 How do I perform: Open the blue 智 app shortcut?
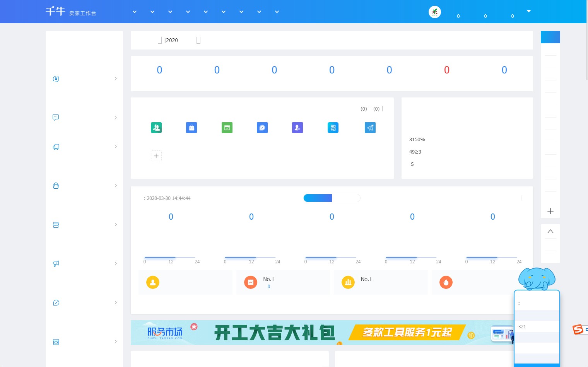[333, 128]
